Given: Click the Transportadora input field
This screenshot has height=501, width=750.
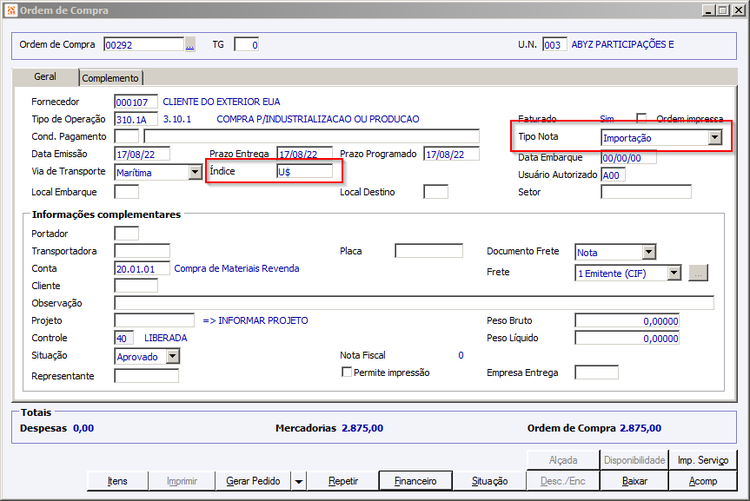Looking at the screenshot, I should [x=142, y=251].
